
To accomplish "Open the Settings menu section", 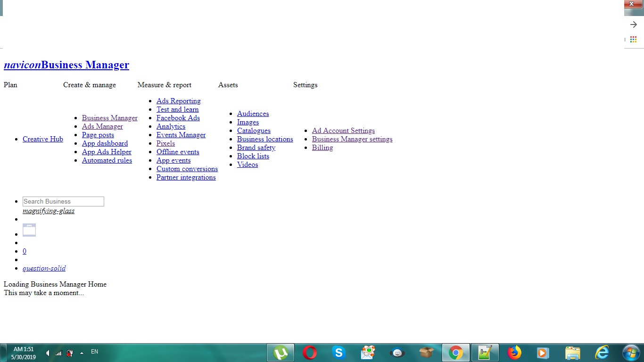I will tap(305, 85).
